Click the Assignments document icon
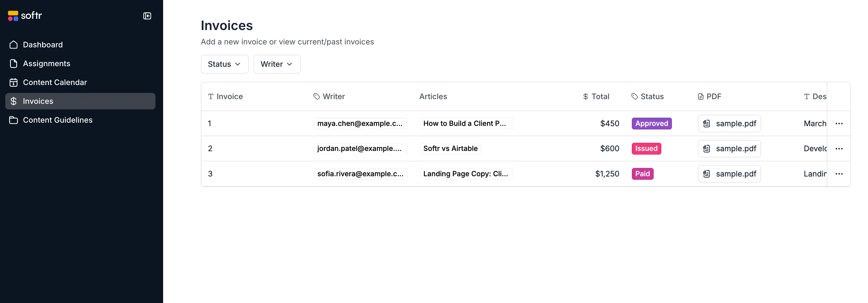Image resolution: width=868 pixels, height=303 pixels. point(14,63)
